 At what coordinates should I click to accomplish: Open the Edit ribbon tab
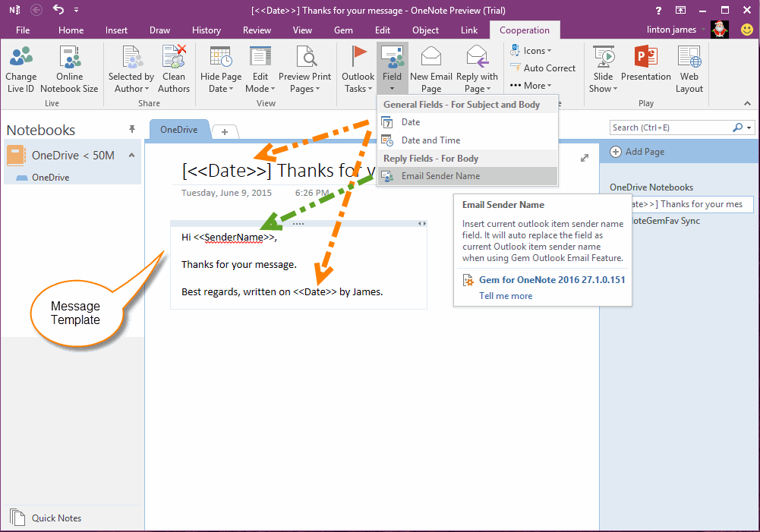pos(383,30)
